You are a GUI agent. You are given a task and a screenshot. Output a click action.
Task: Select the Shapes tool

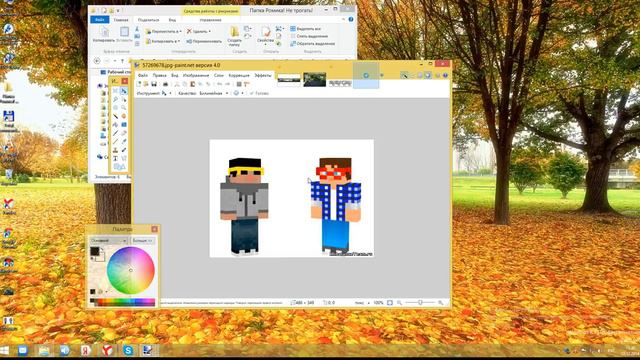click(119, 167)
